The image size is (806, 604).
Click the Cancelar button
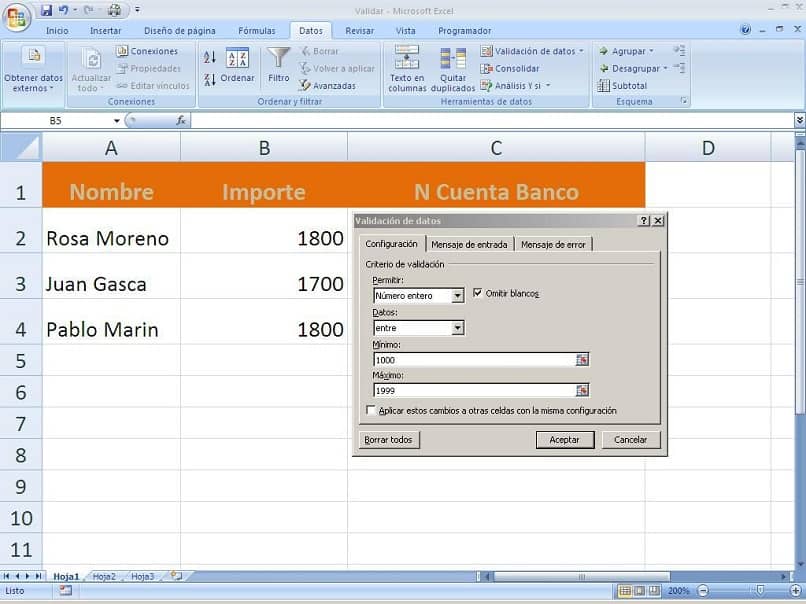[631, 440]
